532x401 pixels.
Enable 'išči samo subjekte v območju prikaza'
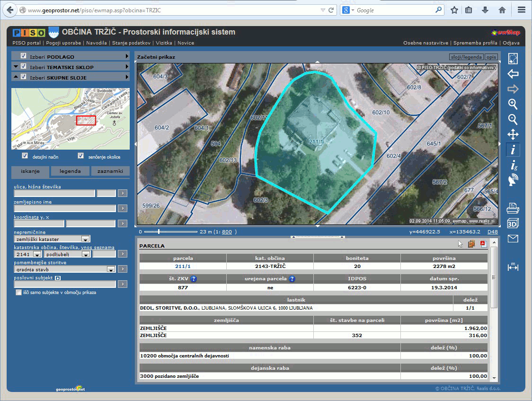click(x=18, y=293)
